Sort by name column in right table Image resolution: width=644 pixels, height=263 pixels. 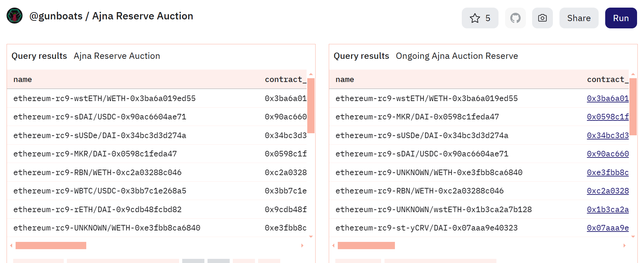tap(345, 79)
